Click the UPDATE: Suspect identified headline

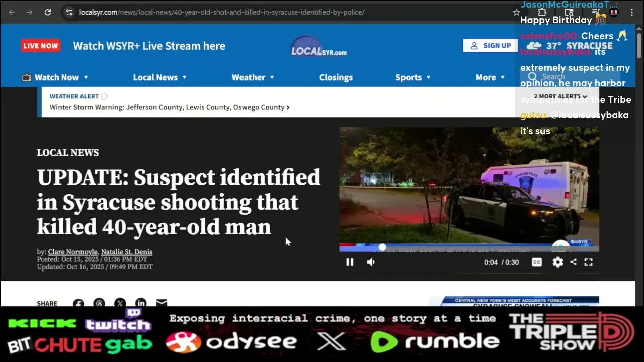(179, 202)
